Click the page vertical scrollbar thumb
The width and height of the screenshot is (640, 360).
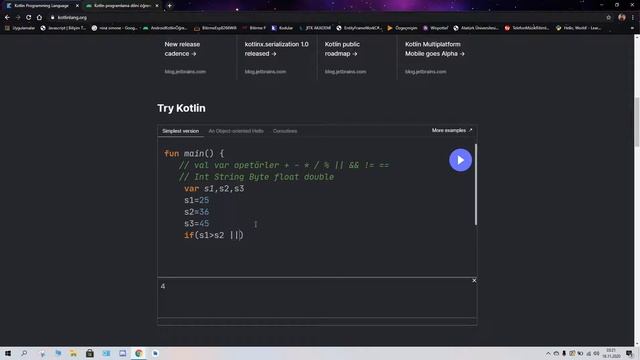(636, 122)
